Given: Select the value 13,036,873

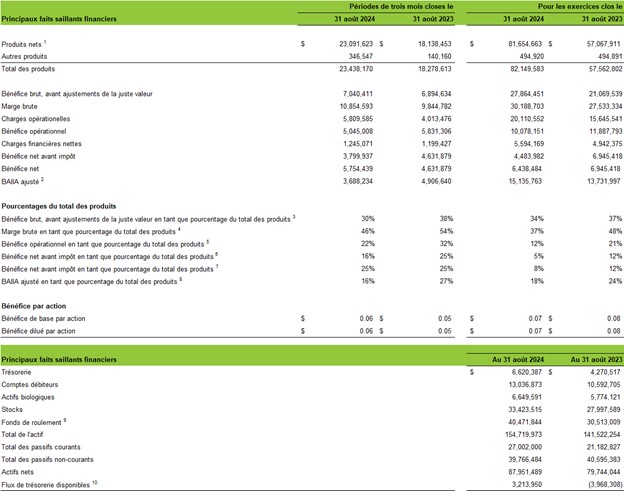Looking at the screenshot, I should click(525, 385).
